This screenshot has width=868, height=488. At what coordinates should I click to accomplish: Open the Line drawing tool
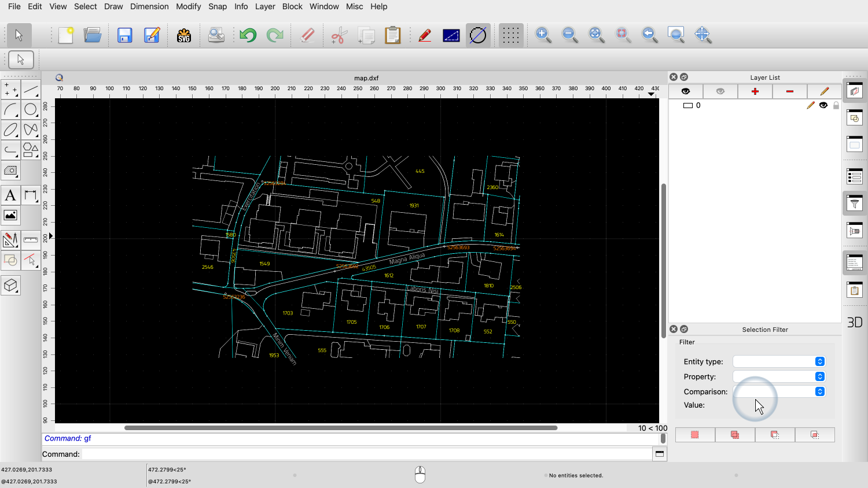point(31,90)
